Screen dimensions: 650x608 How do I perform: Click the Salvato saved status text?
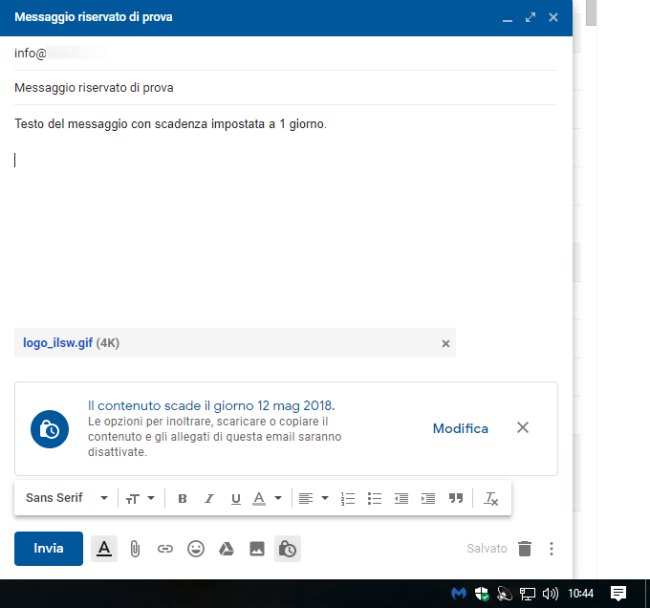(x=487, y=548)
